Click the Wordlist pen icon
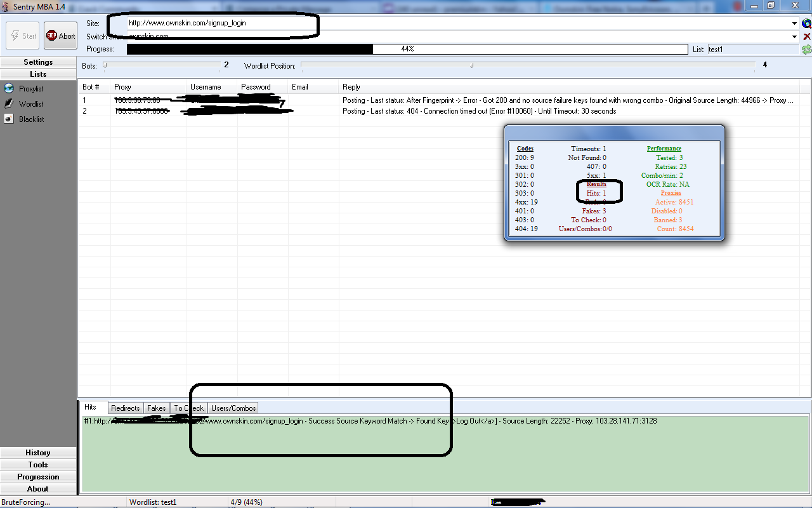The width and height of the screenshot is (812, 508). (9, 104)
